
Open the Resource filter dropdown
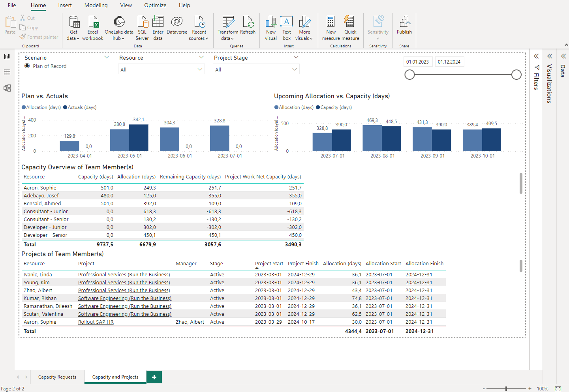tap(201, 69)
